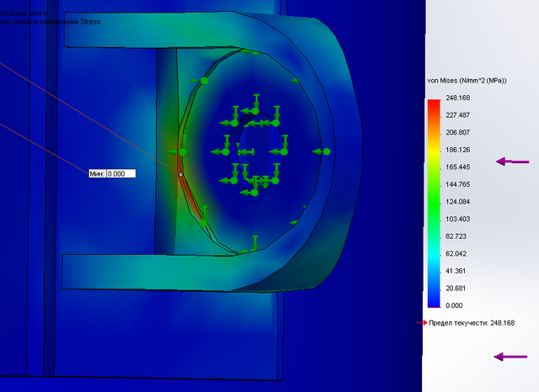Click the Предел текучести: 248.168 label
Viewport: 539px width, 392px height.
(472, 323)
